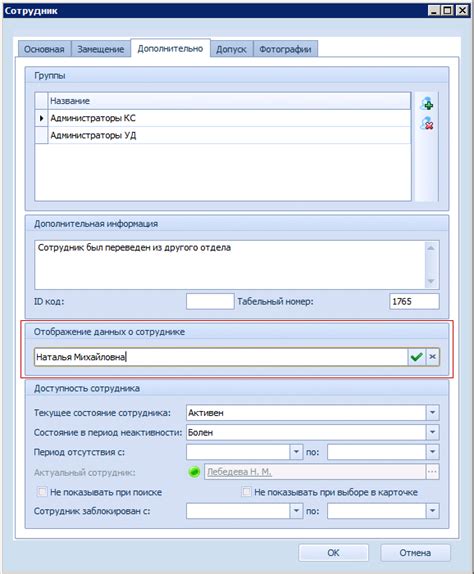The width and height of the screenshot is (474, 574).
Task: Maximize the Сотрудник window
Action: (x=448, y=10)
